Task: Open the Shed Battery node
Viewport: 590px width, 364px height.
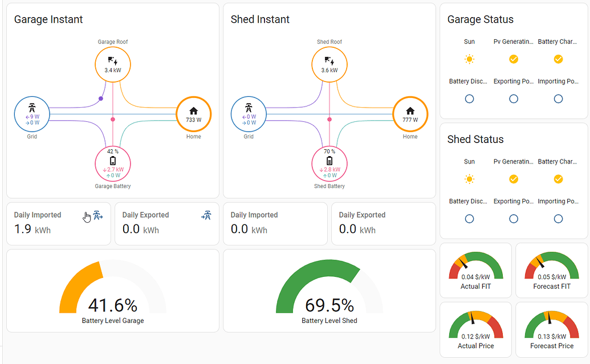Action: point(329,165)
